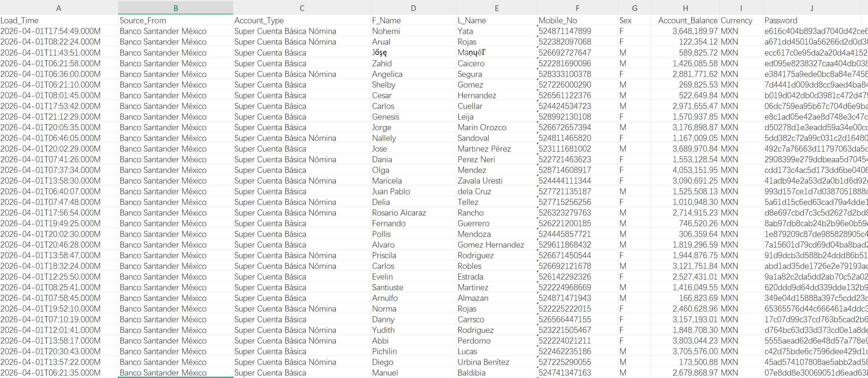Screen dimensions: 868x378
Task: Select last name cell Zavala Uresti
Action: tap(497, 181)
